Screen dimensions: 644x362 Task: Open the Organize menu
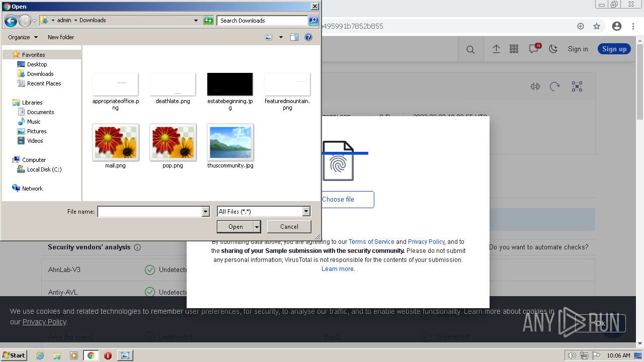[23, 37]
